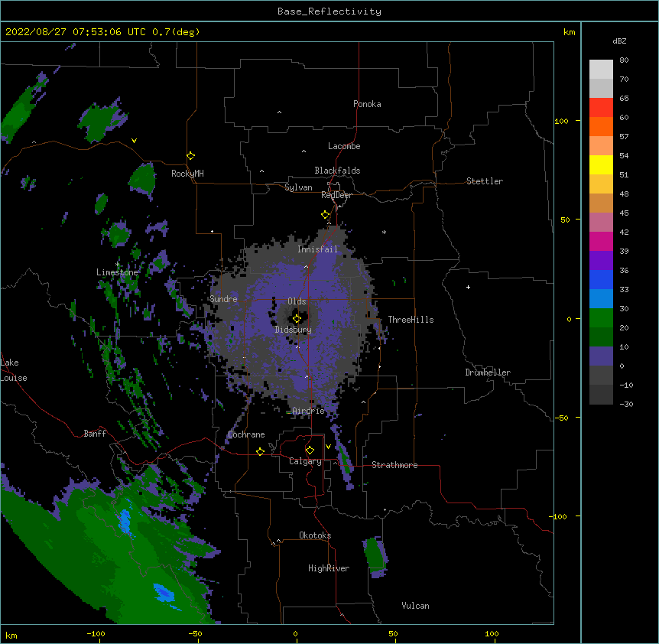Click the timestamp 2022/08/27 07:53:06 UTC

pyautogui.click(x=76, y=32)
